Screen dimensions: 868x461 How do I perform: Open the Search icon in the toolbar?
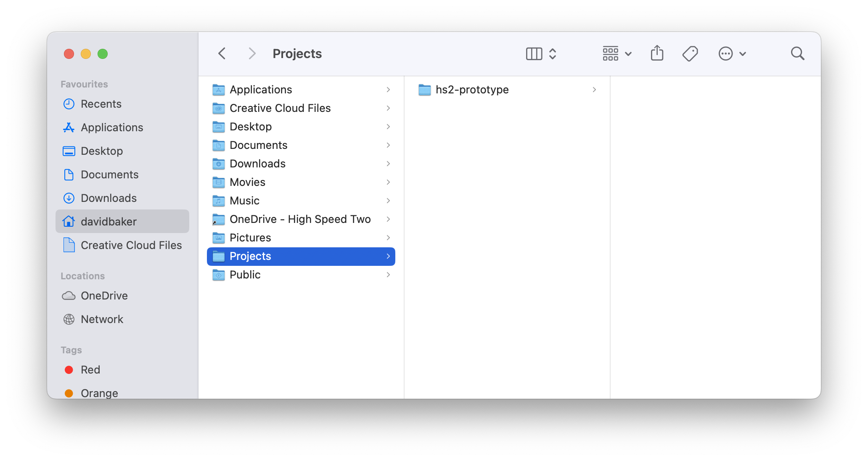point(797,53)
